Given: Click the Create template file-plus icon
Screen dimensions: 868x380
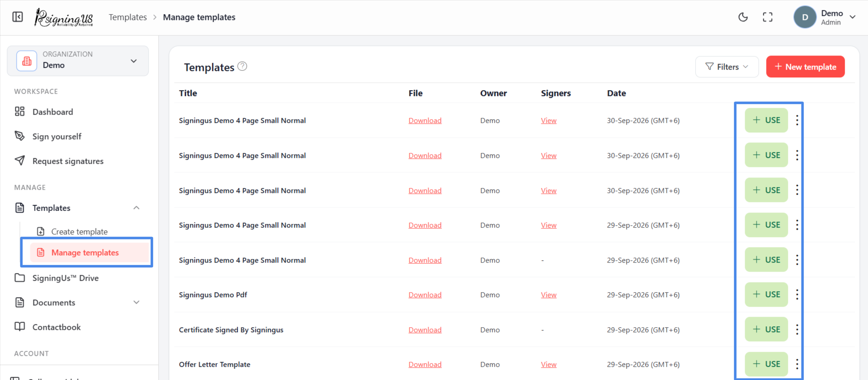Looking at the screenshot, I should [41, 231].
